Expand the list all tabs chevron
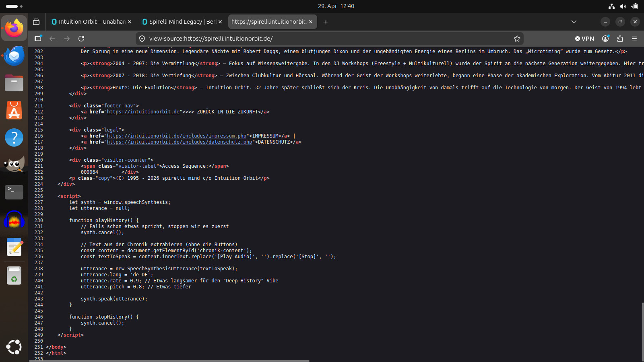The height and width of the screenshot is (362, 644). [x=574, y=22]
